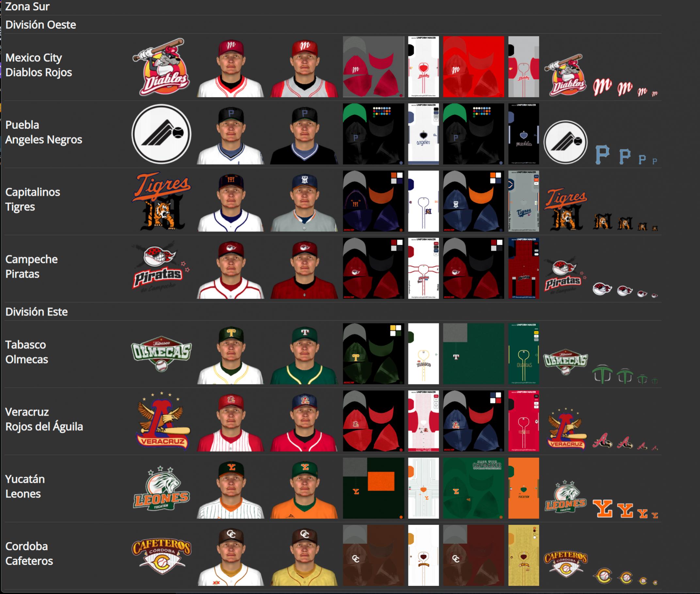Open the Veracruz Rojos del Águila name link
Viewport: 700px width, 594px height.
tap(44, 419)
